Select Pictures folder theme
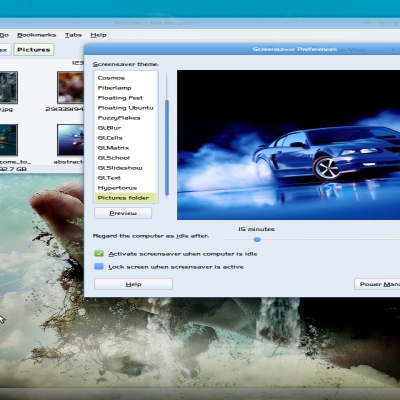This screenshot has width=400, height=400. click(x=126, y=198)
